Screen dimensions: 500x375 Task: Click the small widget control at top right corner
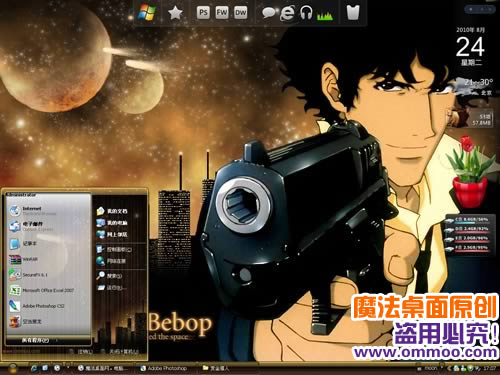(481, 10)
